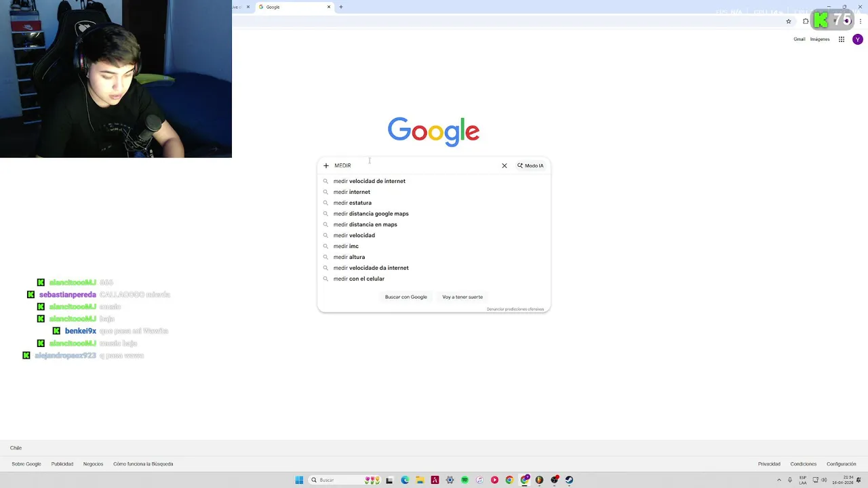
Task: Clear the search text with the X icon
Action: [x=505, y=165]
